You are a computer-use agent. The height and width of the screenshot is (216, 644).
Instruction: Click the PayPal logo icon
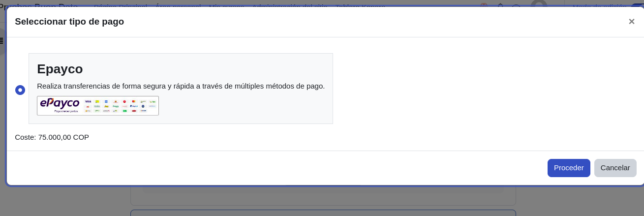134,106
